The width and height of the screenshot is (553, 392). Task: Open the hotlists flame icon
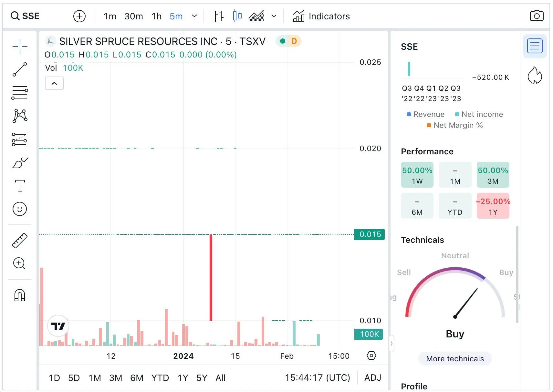pyautogui.click(x=535, y=75)
